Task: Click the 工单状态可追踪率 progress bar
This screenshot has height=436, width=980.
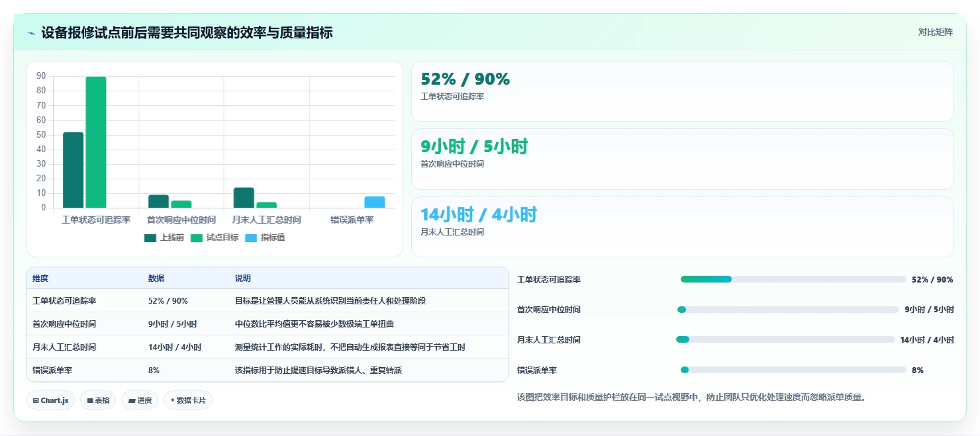Action: [x=793, y=279]
